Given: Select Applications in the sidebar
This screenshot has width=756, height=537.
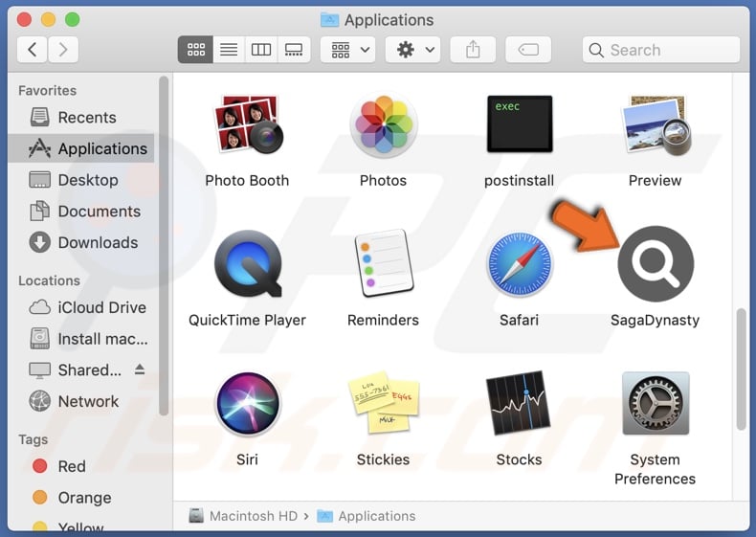Looking at the screenshot, I should (81, 148).
